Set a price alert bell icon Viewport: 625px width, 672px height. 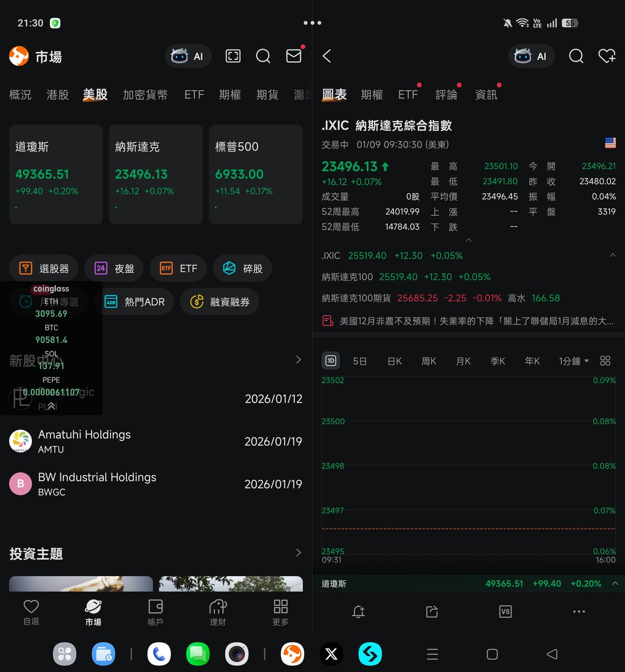pos(358,612)
